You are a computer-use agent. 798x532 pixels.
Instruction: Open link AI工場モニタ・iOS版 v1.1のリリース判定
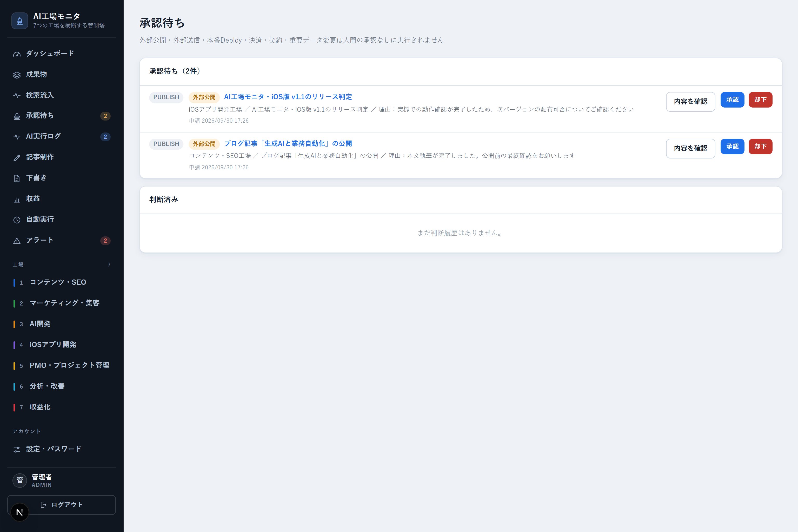click(x=288, y=97)
